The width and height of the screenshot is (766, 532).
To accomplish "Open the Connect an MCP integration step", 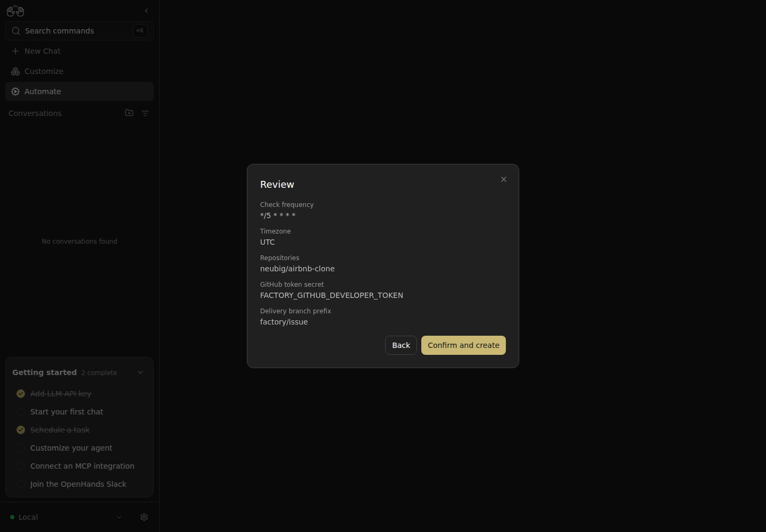I will pos(82,466).
